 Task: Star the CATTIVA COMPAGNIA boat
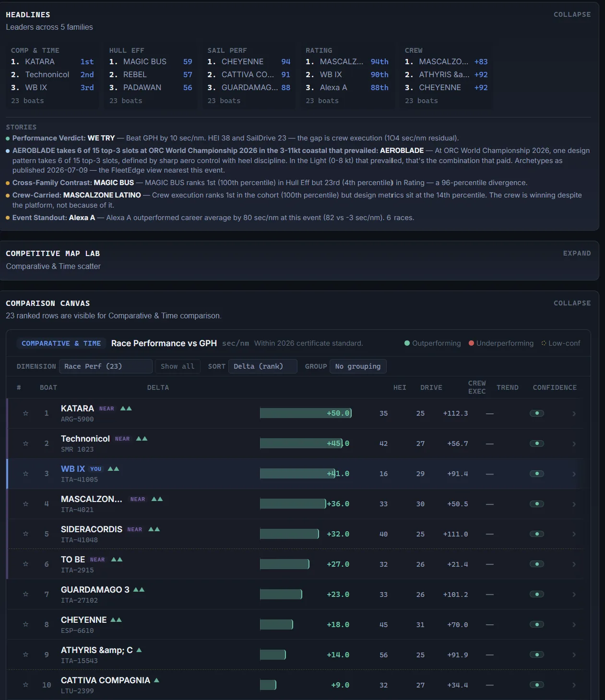[26, 685]
